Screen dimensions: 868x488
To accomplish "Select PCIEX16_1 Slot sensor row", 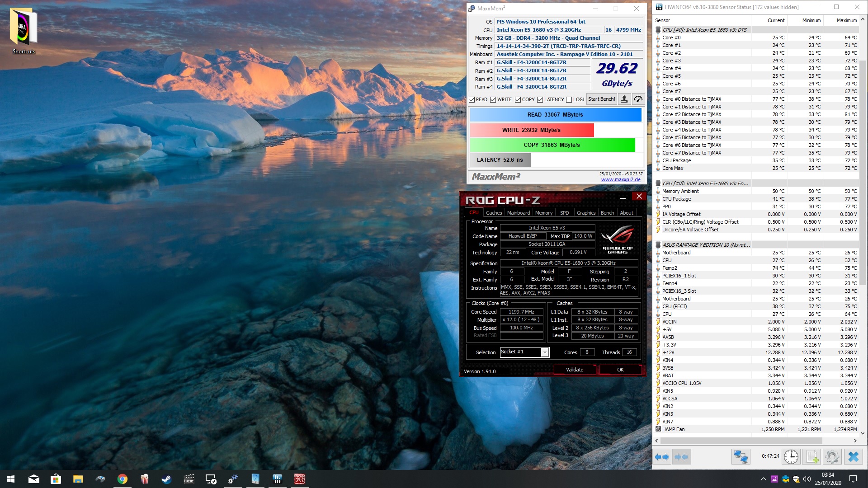I will coord(757,276).
